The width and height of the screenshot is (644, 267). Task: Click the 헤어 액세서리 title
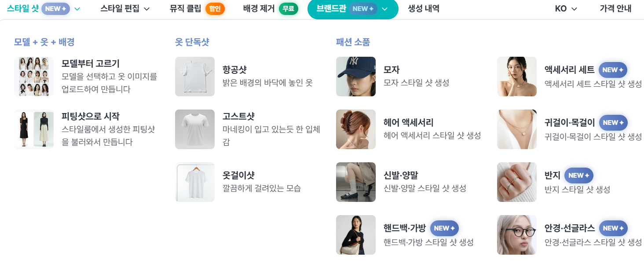pos(409,122)
